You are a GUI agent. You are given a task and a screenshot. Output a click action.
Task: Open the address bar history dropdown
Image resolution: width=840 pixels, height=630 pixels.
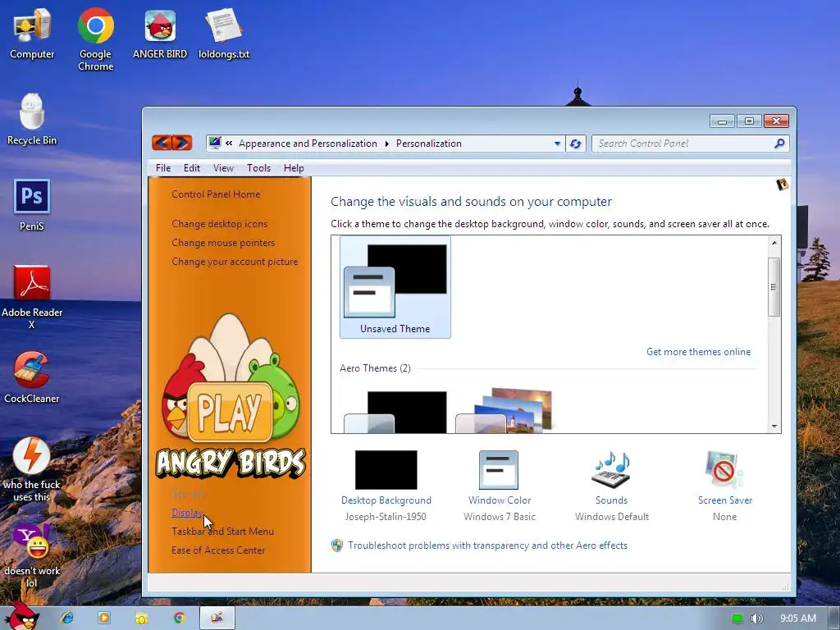tap(557, 144)
